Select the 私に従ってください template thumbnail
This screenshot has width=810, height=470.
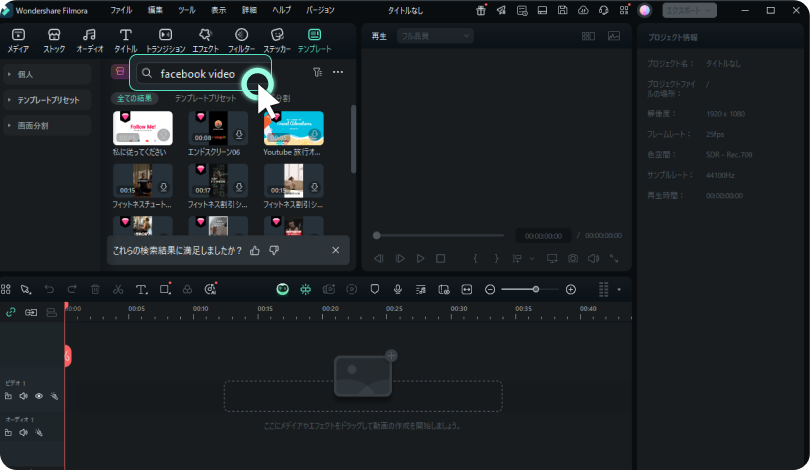(143, 128)
